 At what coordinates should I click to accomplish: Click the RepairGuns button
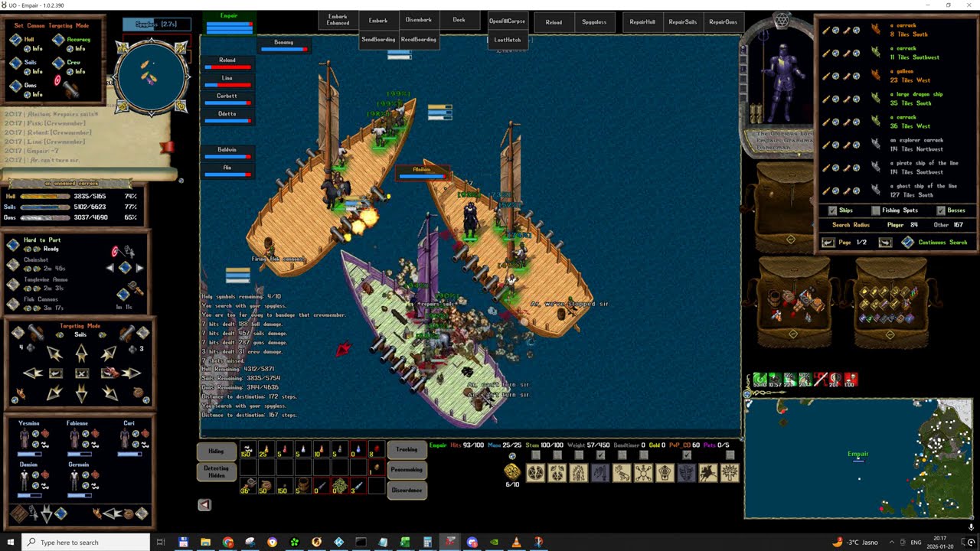[x=724, y=22]
